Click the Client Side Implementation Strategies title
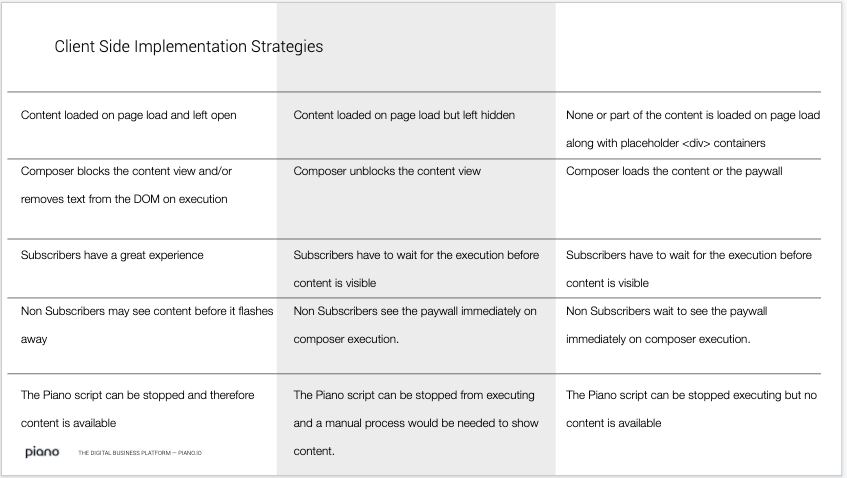The height and width of the screenshot is (478, 847). pos(189,46)
